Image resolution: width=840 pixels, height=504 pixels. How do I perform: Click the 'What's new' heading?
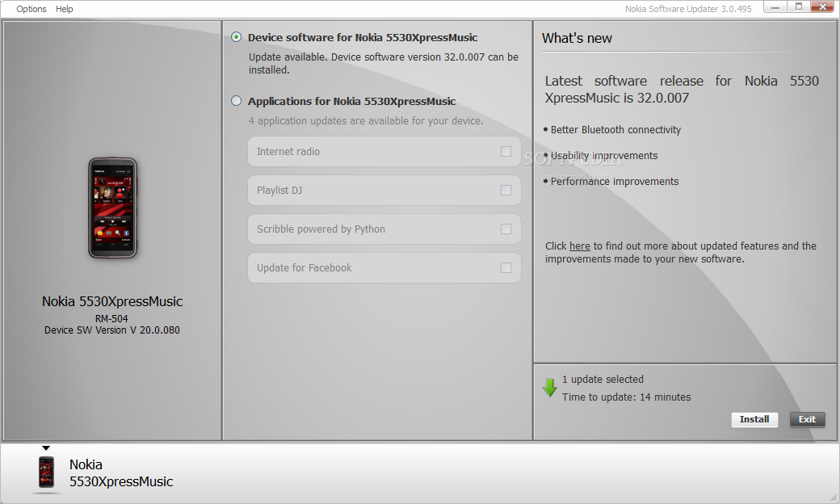pos(577,38)
